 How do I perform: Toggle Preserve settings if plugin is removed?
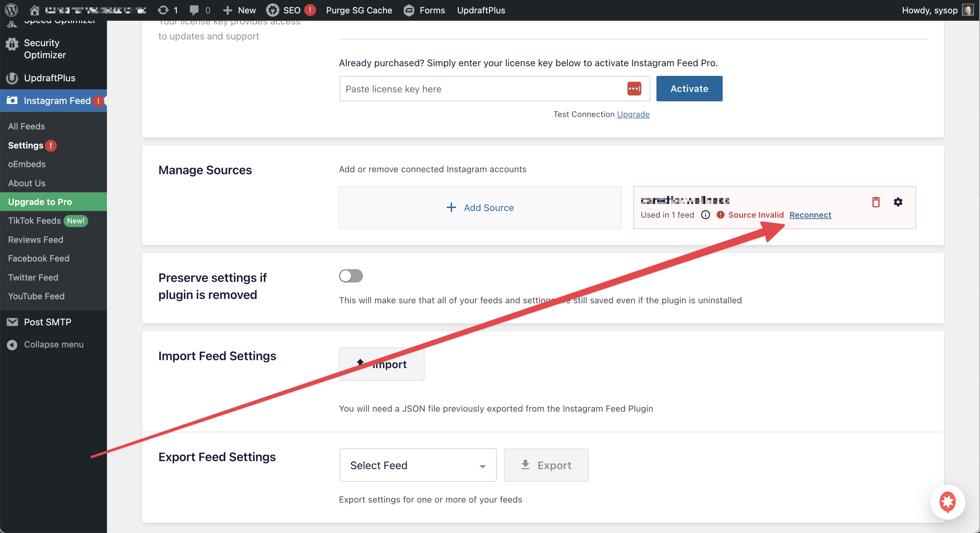pyautogui.click(x=351, y=276)
